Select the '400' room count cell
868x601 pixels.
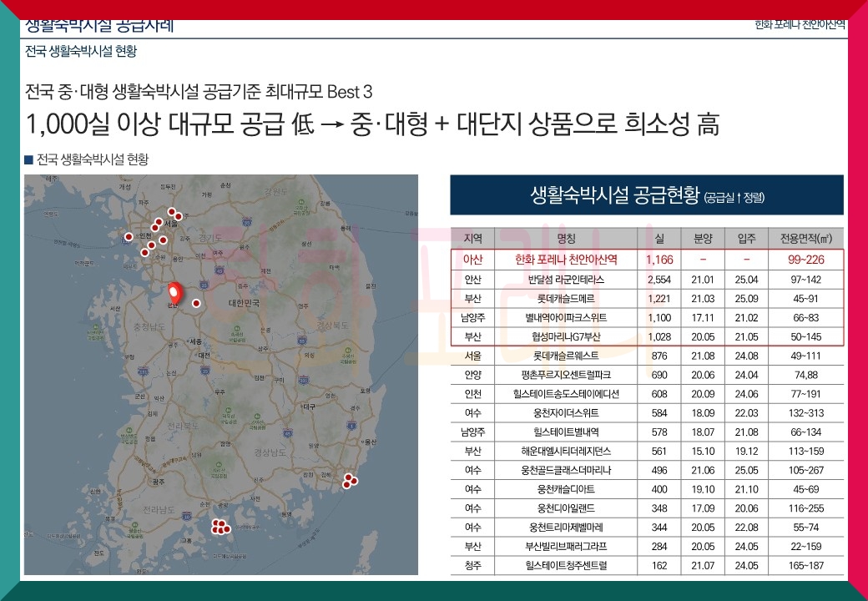pos(659,489)
